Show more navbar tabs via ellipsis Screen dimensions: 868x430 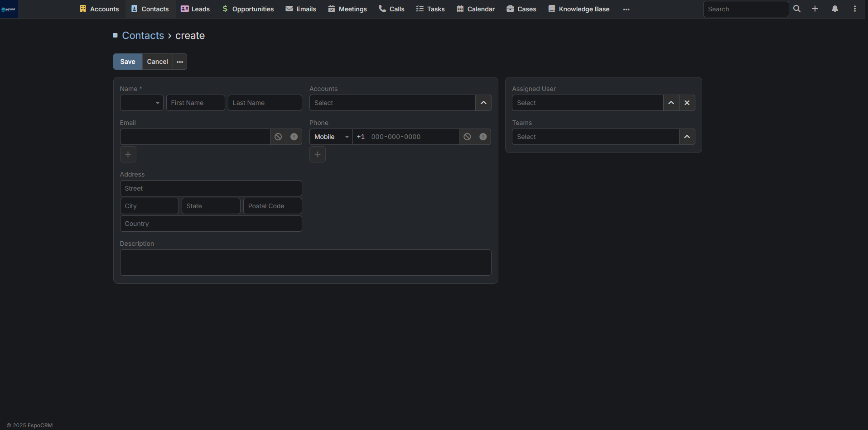pos(627,9)
